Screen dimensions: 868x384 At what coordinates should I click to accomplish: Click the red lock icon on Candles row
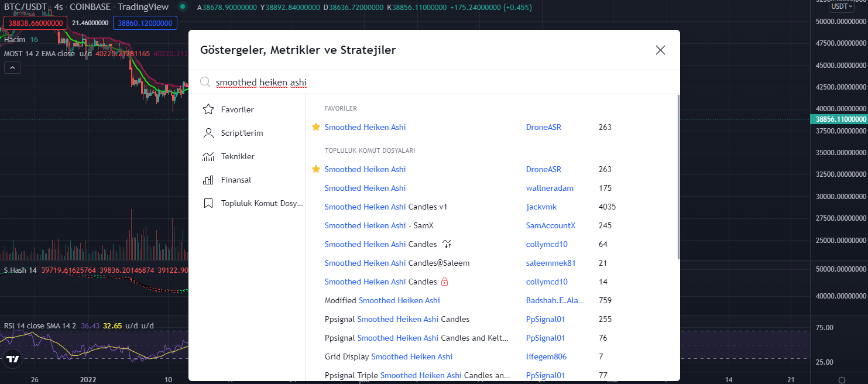444,282
